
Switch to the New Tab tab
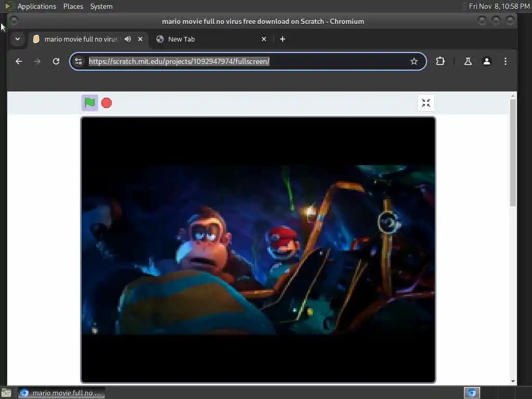[x=212, y=39]
